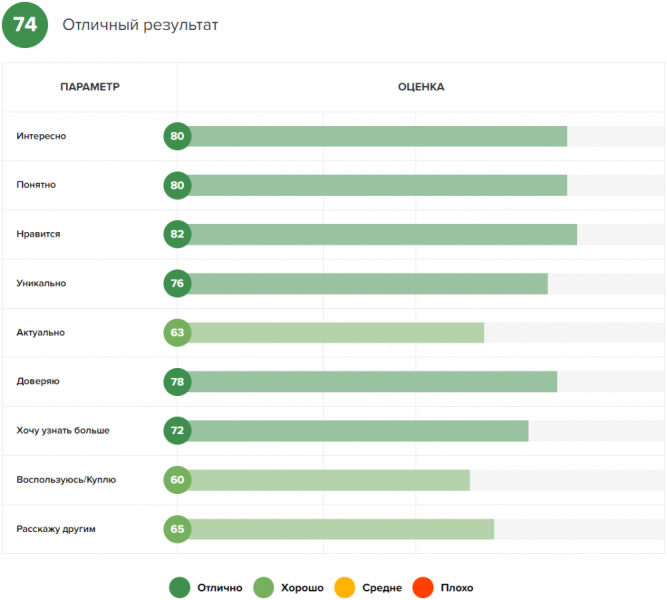The height and width of the screenshot is (600, 667).
Task: Click the overall score 74 badge
Action: click(x=25, y=25)
